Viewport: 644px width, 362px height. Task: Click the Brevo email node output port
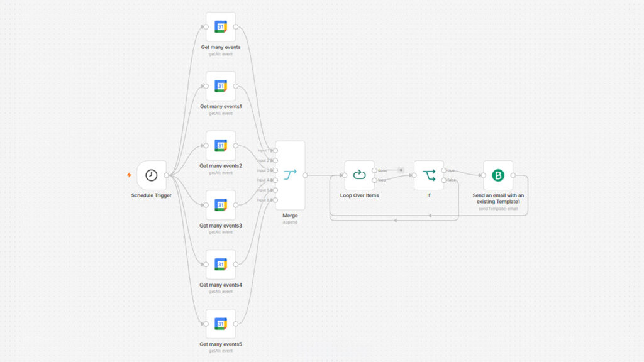[513, 175]
